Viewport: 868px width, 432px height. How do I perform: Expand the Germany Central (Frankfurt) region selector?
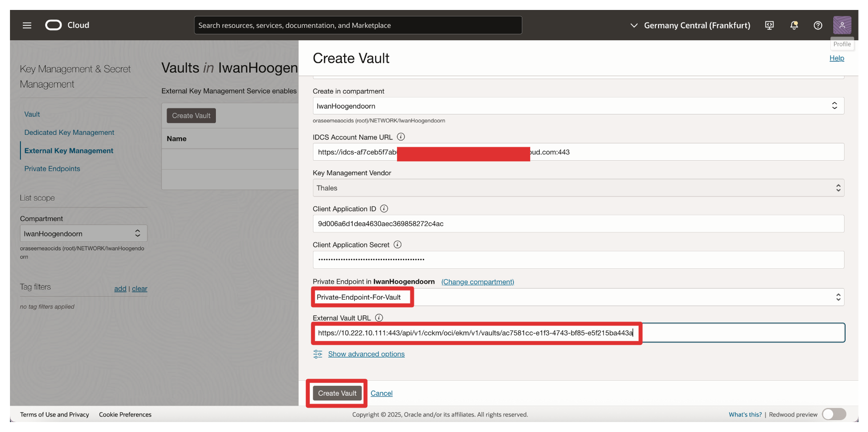[x=690, y=25]
